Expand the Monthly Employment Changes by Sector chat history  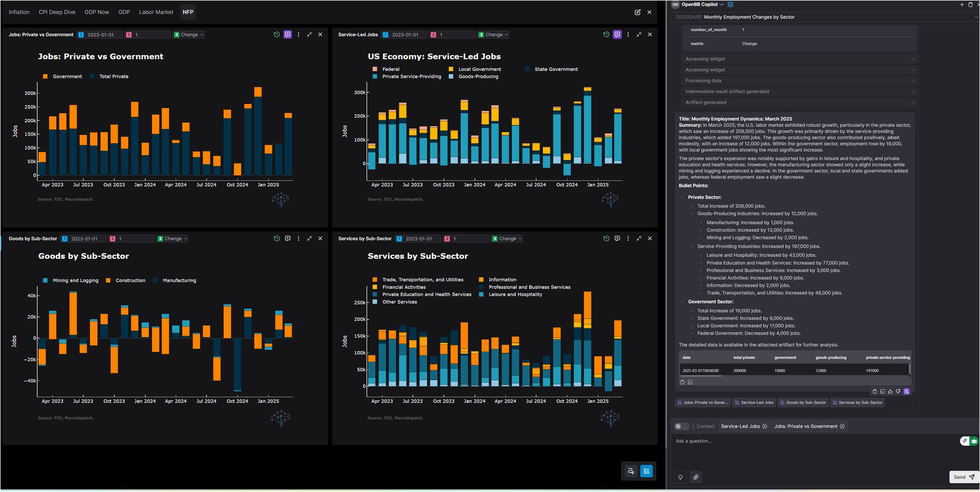pos(825,17)
